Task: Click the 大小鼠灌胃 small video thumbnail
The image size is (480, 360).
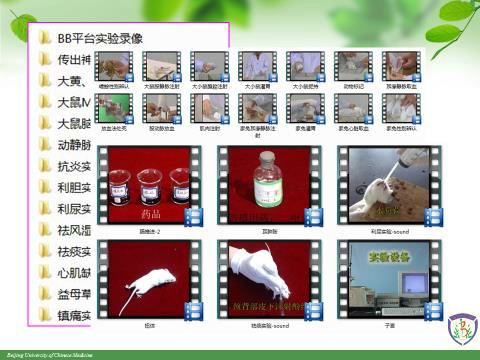Action: [257, 66]
